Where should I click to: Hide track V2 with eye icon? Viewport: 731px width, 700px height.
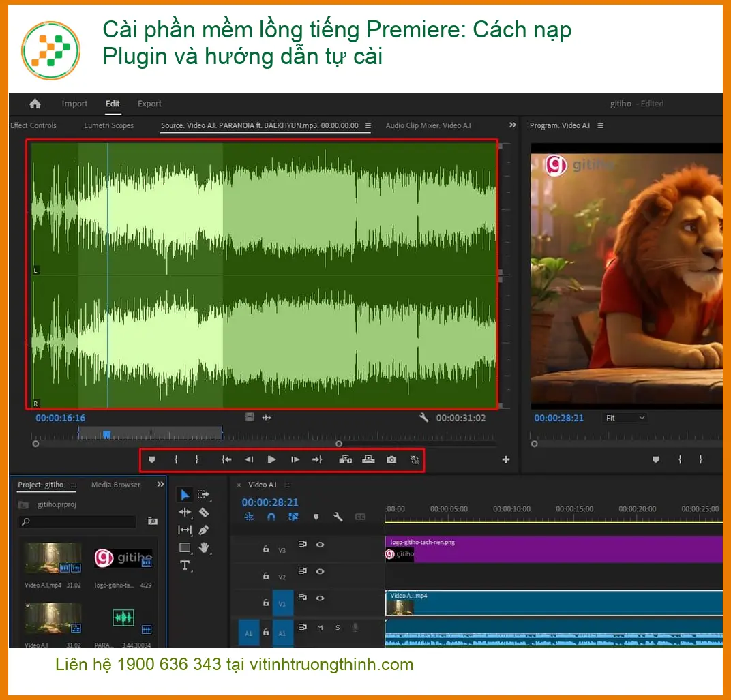tap(320, 571)
